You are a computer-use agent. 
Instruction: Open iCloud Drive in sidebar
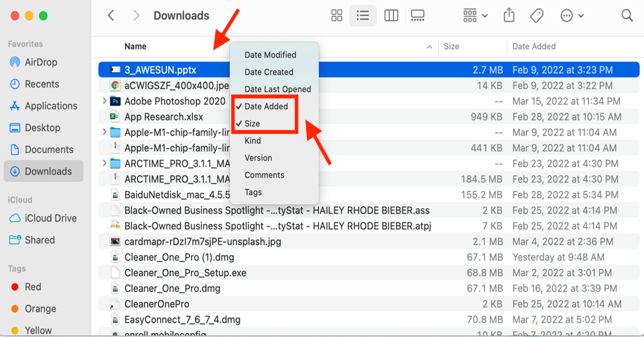50,218
